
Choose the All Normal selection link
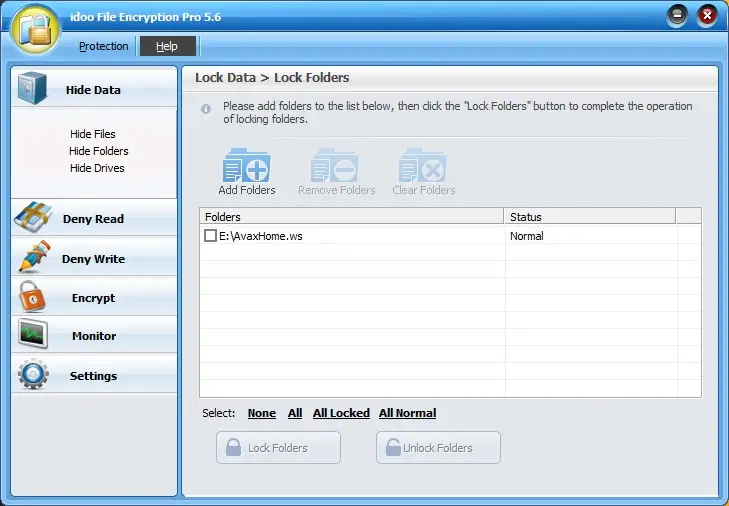point(407,413)
